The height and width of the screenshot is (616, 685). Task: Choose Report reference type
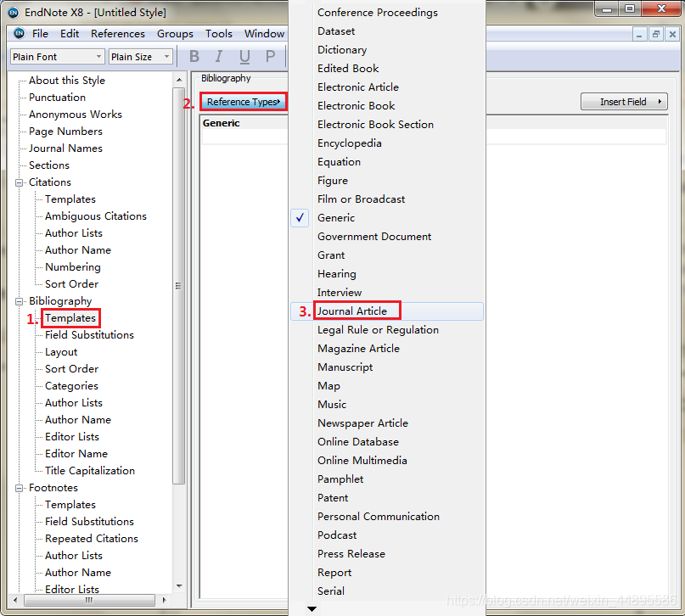[x=387, y=573]
